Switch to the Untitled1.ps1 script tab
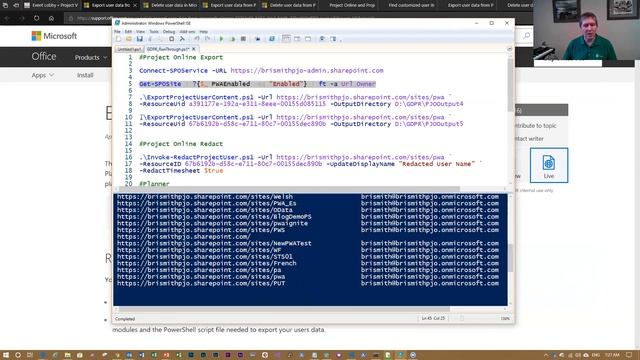The width and height of the screenshot is (640, 360). click(x=129, y=49)
